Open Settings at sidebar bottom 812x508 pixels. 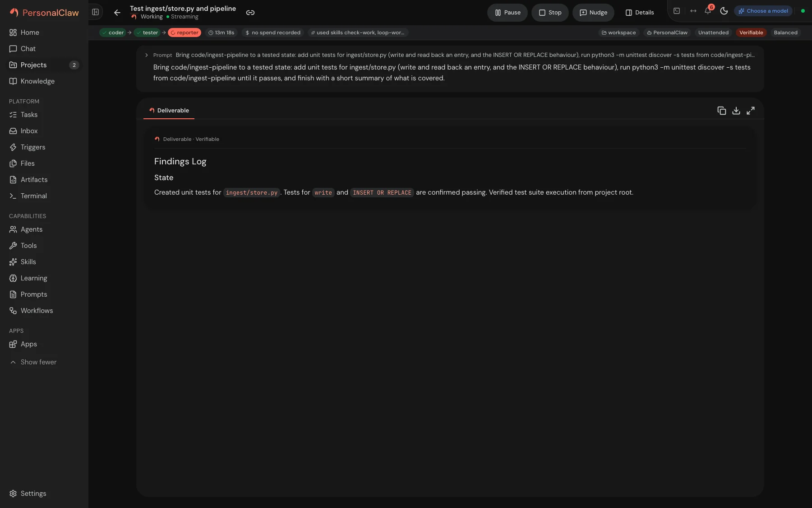tap(44, 494)
